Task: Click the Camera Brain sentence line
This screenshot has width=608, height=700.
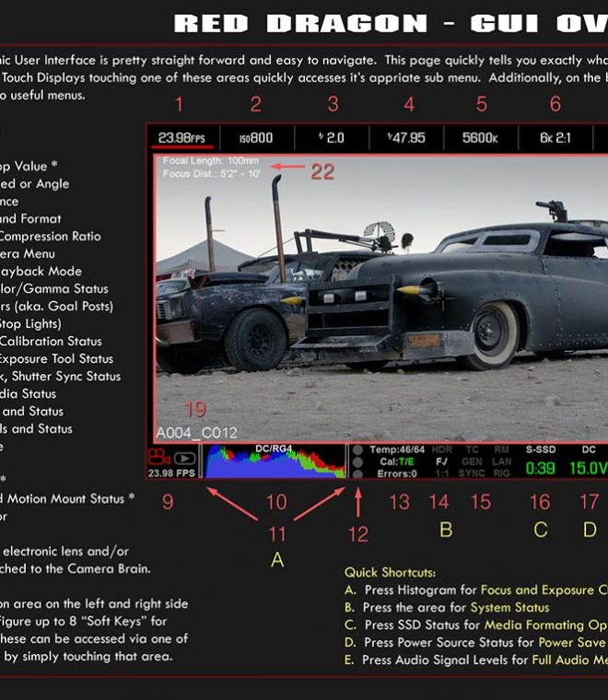Action: tap(76, 569)
